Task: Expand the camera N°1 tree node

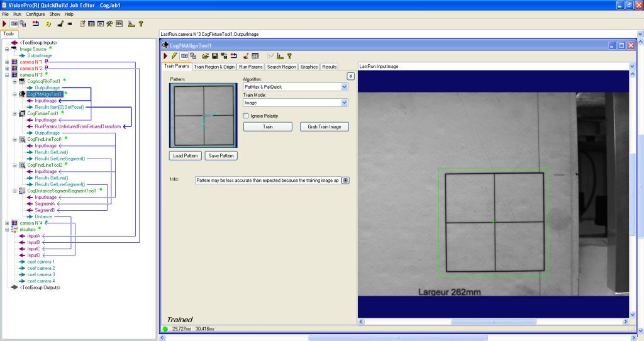Action: (x=7, y=62)
